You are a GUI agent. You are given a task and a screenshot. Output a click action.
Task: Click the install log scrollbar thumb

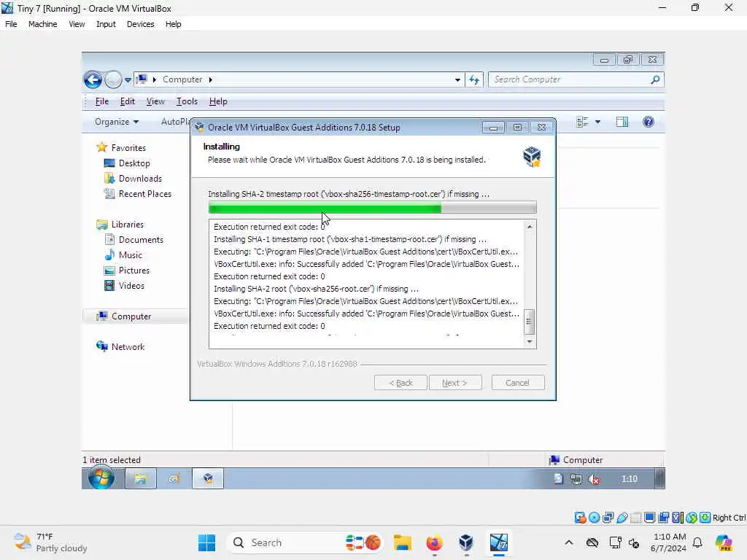tap(530, 322)
